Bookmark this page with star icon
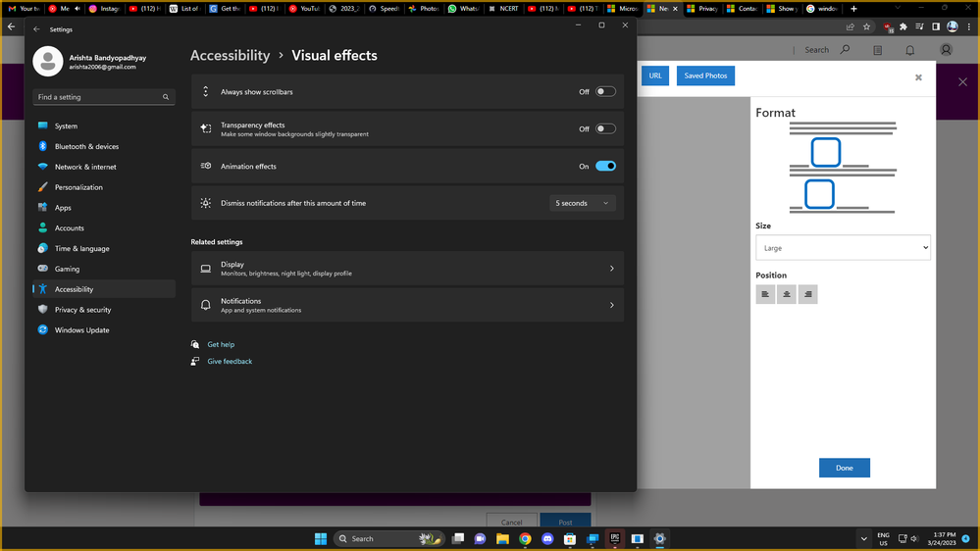 pos(866,26)
